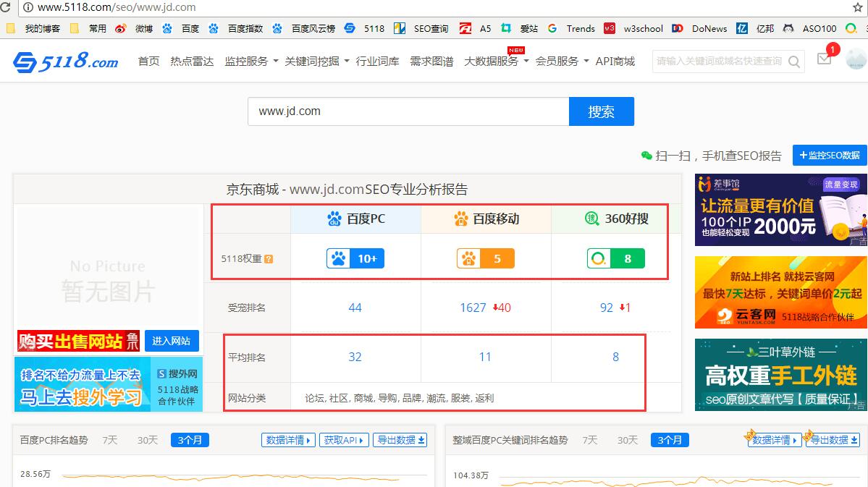Open the 百度指数 bookmark
The height and width of the screenshot is (487, 868).
(236, 28)
